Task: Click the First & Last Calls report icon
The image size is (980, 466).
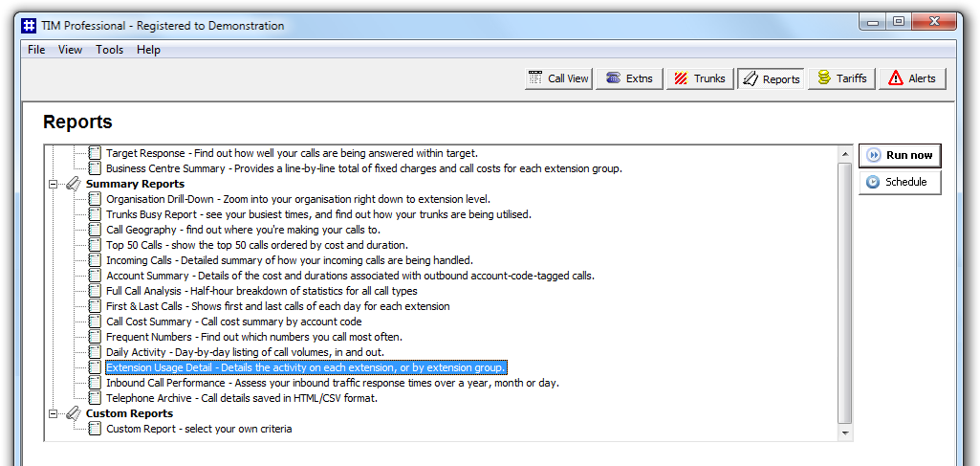Action: coord(95,306)
